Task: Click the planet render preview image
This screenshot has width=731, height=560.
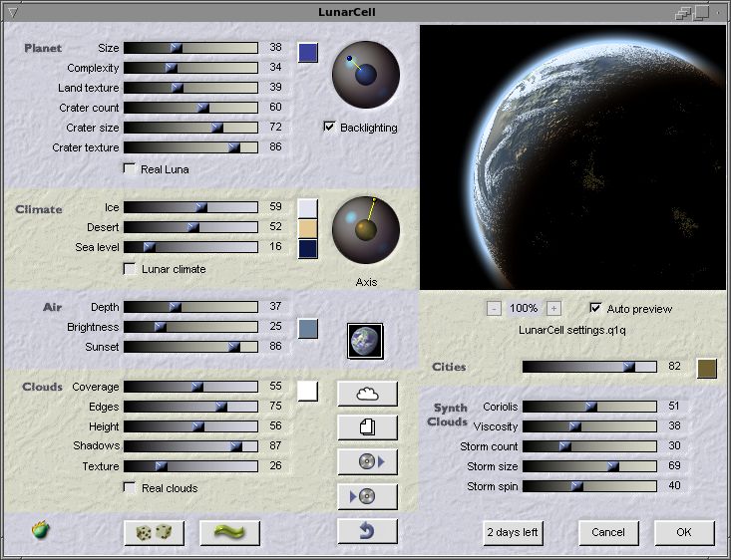Action: (x=573, y=157)
